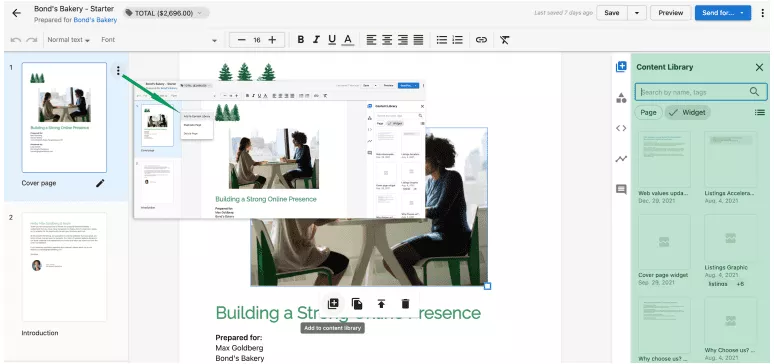774x364 pixels.
Task: Open the three-dot menu for page 1
Action: (118, 71)
